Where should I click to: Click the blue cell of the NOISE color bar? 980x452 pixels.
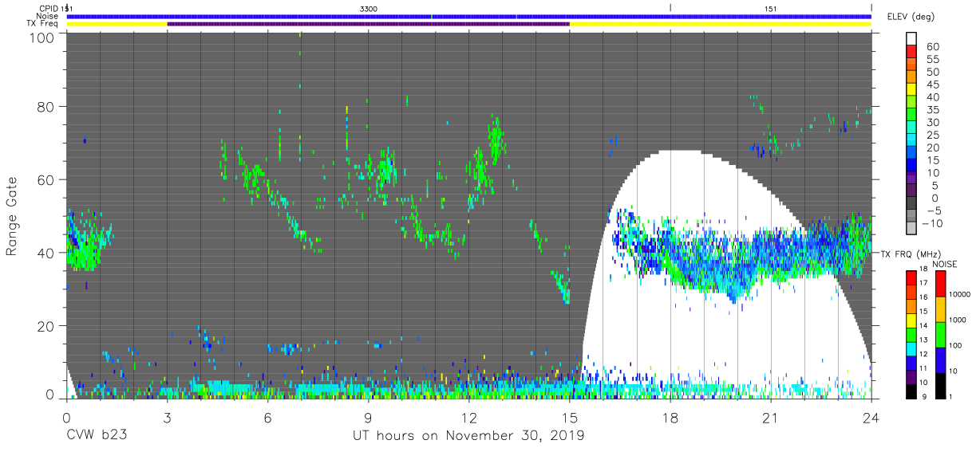click(x=942, y=360)
